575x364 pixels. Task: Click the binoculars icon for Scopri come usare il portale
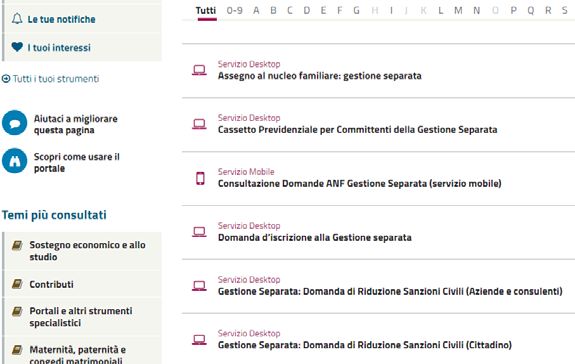coord(14,161)
